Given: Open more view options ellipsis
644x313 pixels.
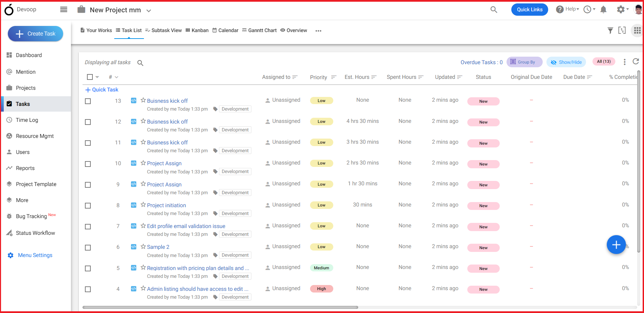Looking at the screenshot, I should point(318,31).
